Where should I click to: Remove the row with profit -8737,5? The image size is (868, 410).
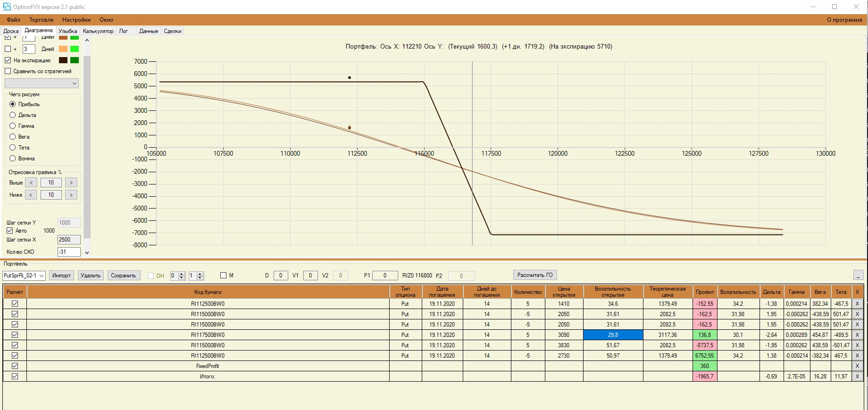point(857,345)
